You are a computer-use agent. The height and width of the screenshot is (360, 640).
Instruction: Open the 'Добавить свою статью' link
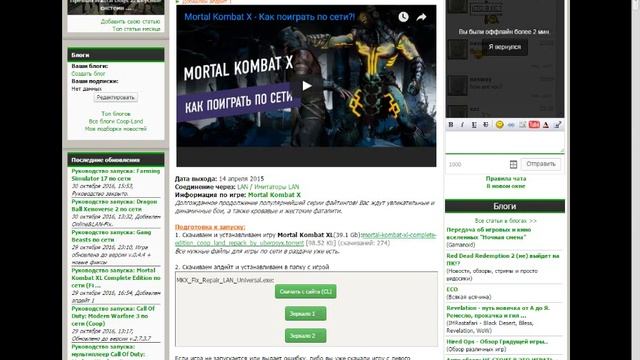pos(130,21)
